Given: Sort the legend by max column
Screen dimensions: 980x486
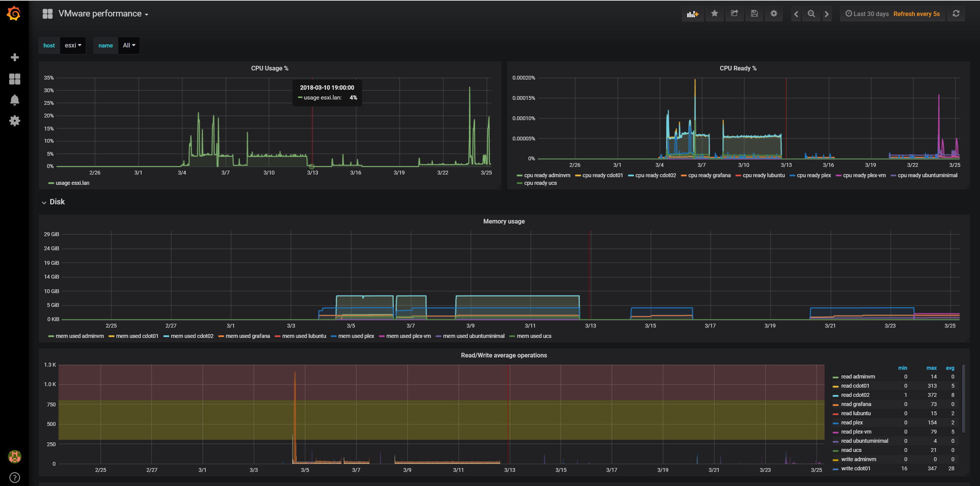Looking at the screenshot, I should click(x=931, y=368).
